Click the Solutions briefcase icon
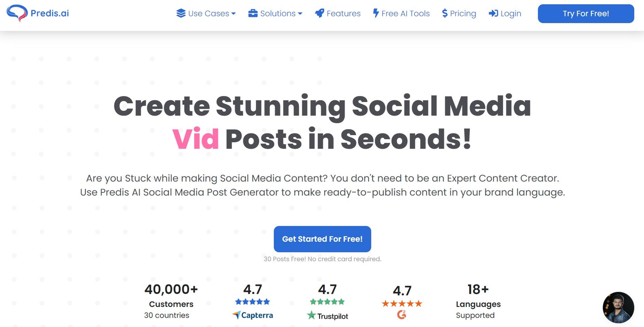The image size is (644, 327). point(253,13)
